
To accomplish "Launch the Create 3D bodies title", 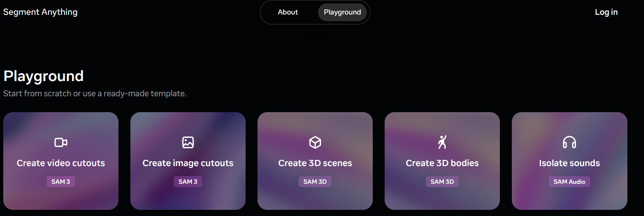I will point(442,163).
